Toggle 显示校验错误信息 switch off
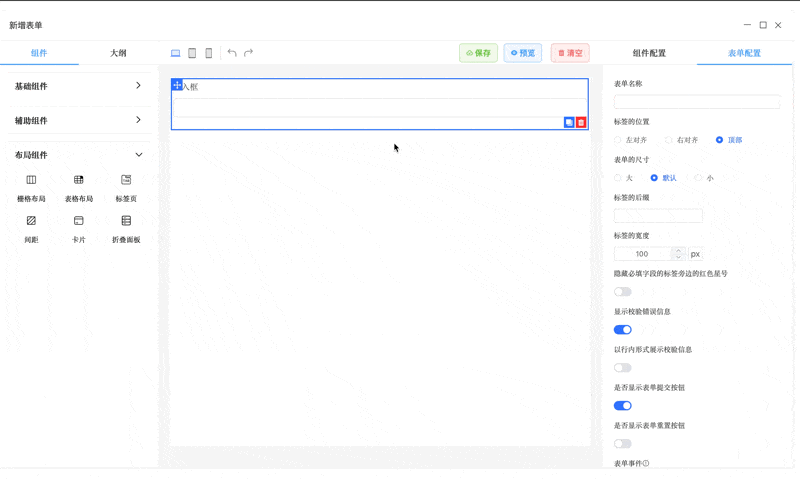This screenshot has width=800, height=479. click(623, 330)
